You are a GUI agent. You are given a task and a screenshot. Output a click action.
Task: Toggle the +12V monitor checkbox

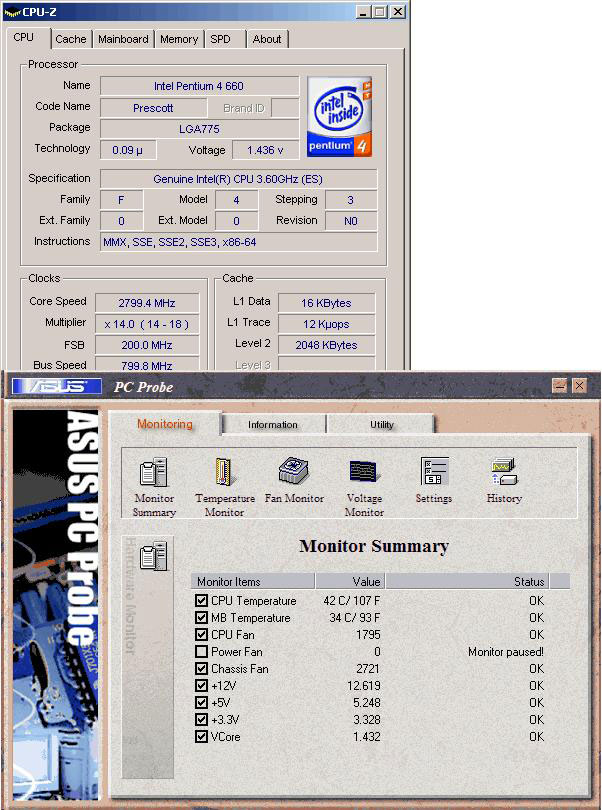[202, 686]
